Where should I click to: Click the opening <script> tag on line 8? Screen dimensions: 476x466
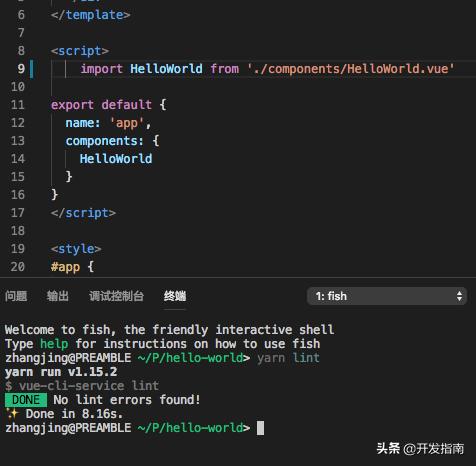[x=80, y=51]
